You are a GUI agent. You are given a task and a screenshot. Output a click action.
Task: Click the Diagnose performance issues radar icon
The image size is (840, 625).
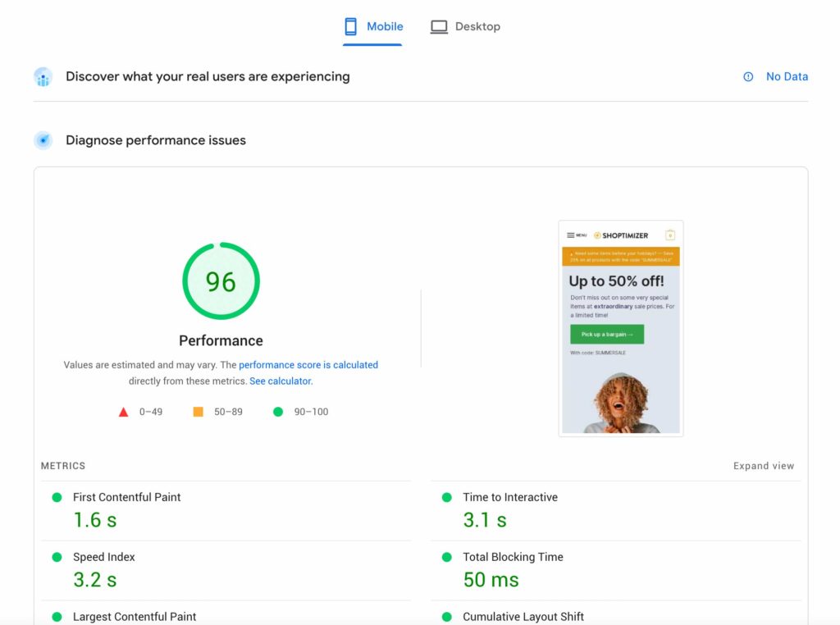click(43, 139)
